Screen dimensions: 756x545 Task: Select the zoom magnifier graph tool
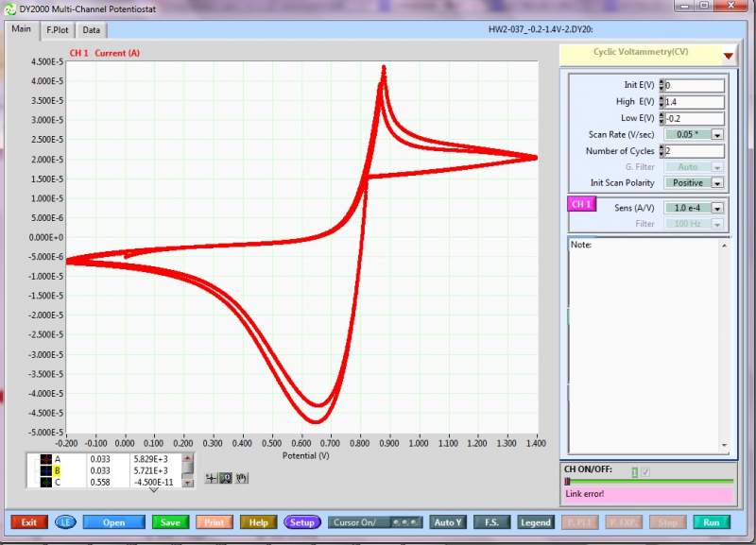point(226,478)
